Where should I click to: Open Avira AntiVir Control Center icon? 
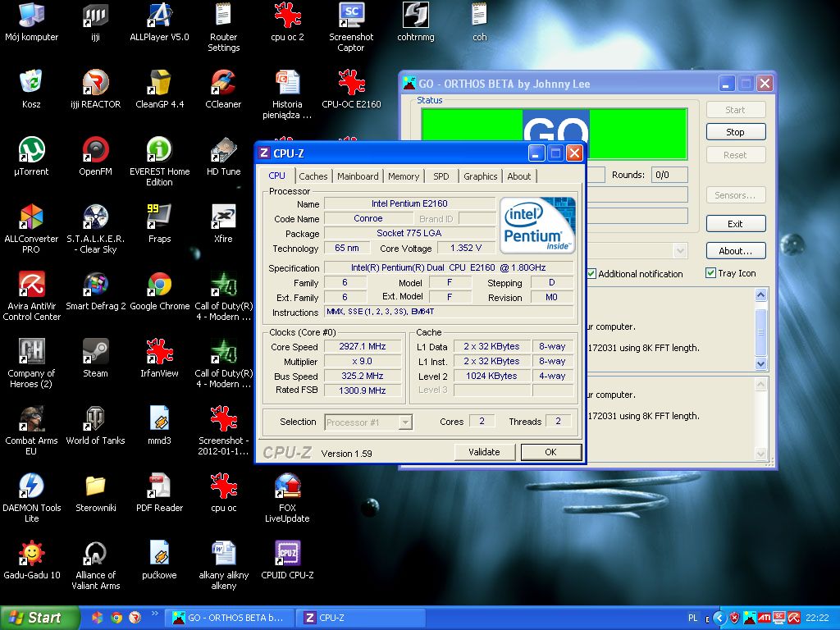[31, 285]
